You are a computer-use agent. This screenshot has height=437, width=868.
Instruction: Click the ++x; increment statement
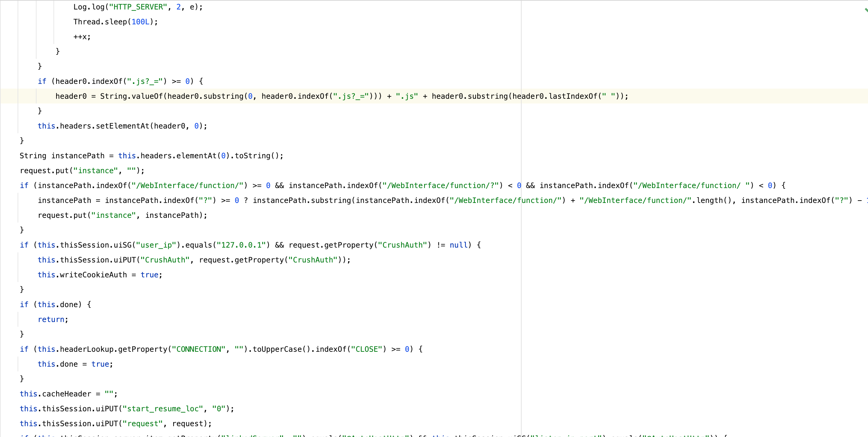tap(82, 37)
